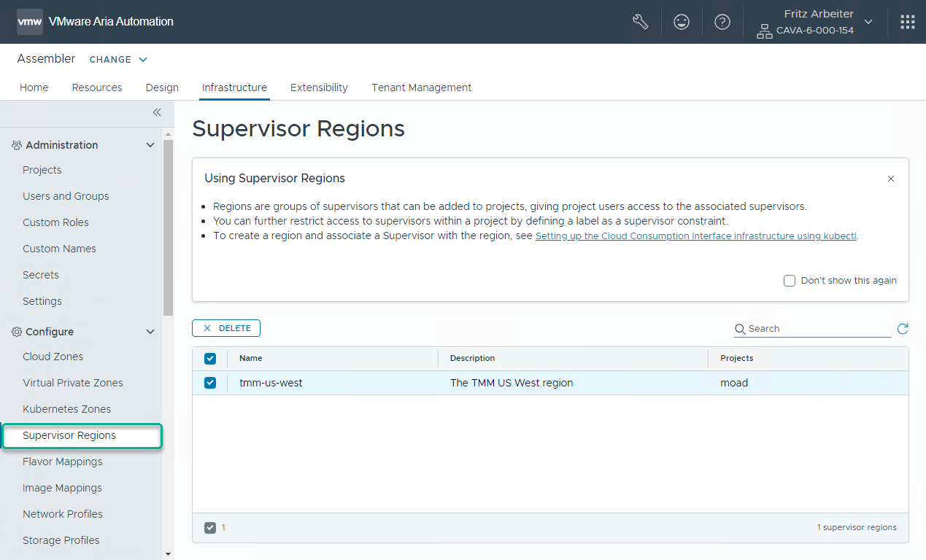The height and width of the screenshot is (560, 926).
Task: Open Projects in the sidebar
Action: click(x=42, y=170)
